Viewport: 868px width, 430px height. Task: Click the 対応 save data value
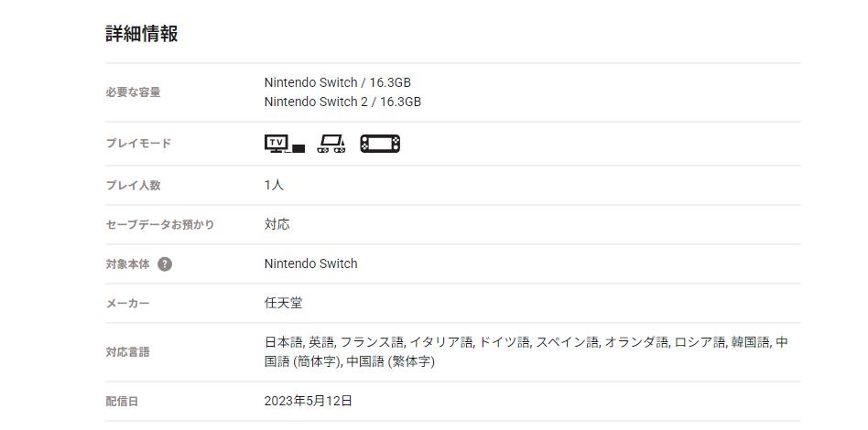(x=277, y=224)
